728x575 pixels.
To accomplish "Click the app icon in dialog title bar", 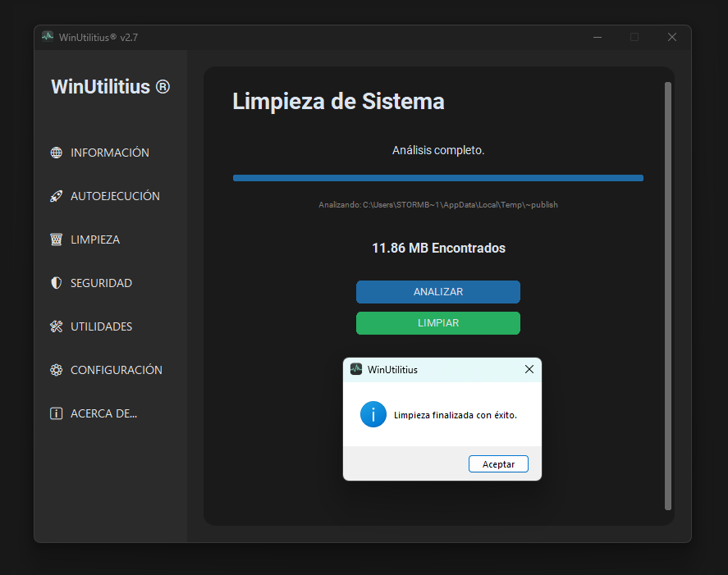I will tap(356, 369).
